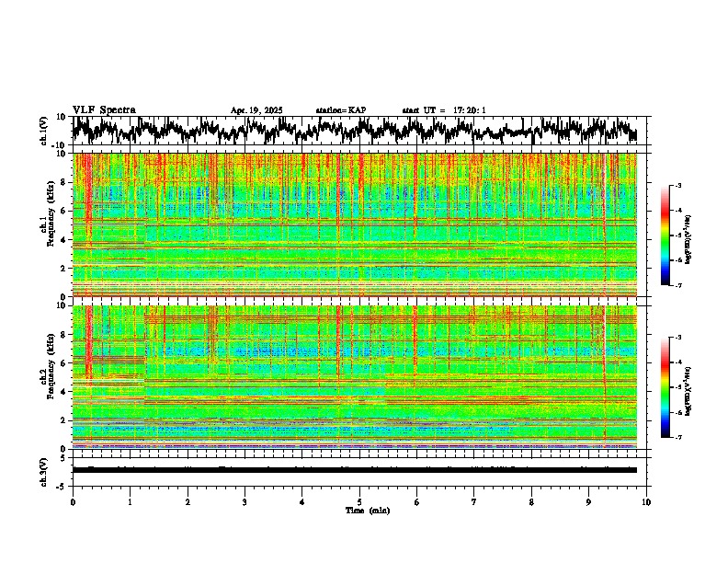Click the "ch.1(V)" waveform axis label
This screenshot has width=728, height=563.
44,131
